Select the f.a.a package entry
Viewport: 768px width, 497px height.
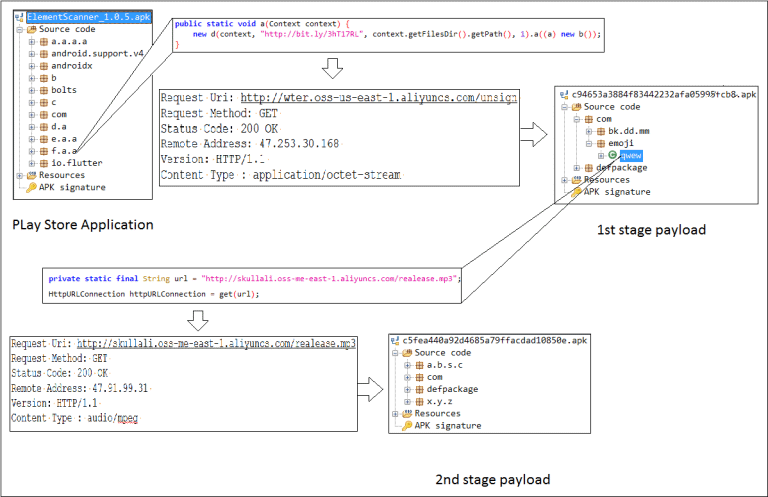(63, 150)
